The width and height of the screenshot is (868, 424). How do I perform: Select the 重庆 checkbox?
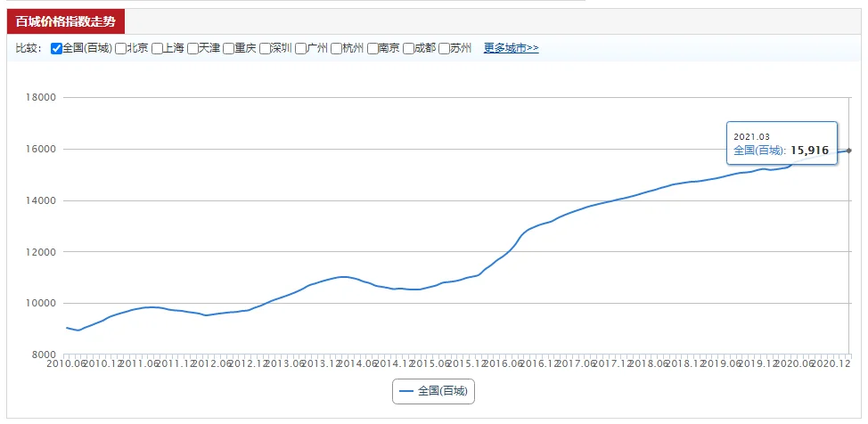click(228, 49)
